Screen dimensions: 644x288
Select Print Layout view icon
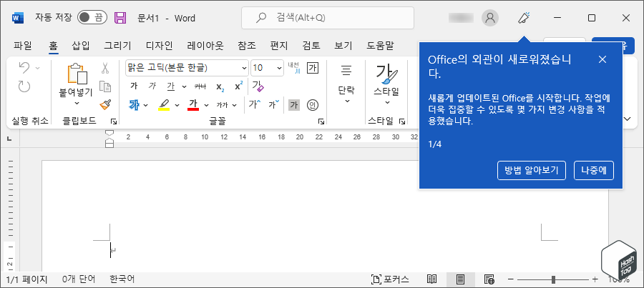[460, 279]
